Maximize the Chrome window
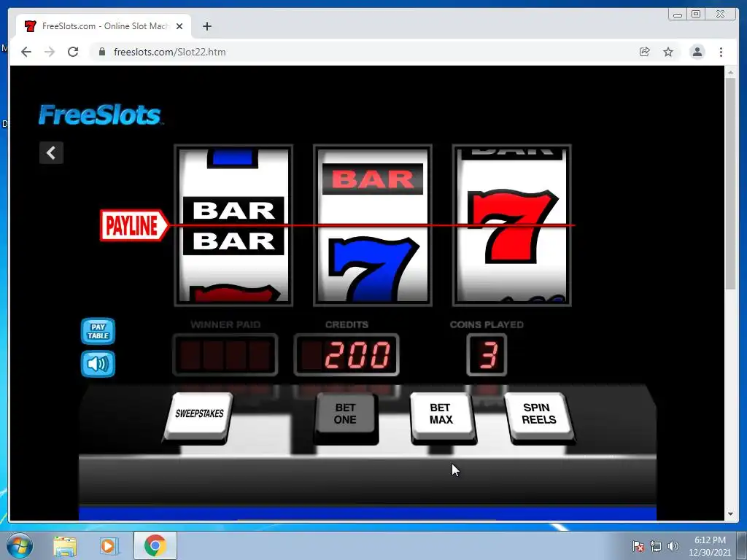This screenshot has width=747, height=560. pos(696,15)
